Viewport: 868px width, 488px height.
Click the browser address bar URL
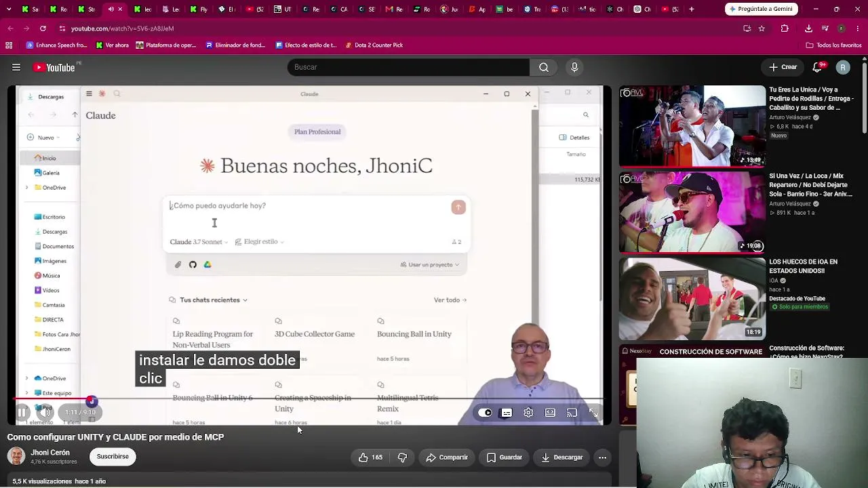[123, 28]
